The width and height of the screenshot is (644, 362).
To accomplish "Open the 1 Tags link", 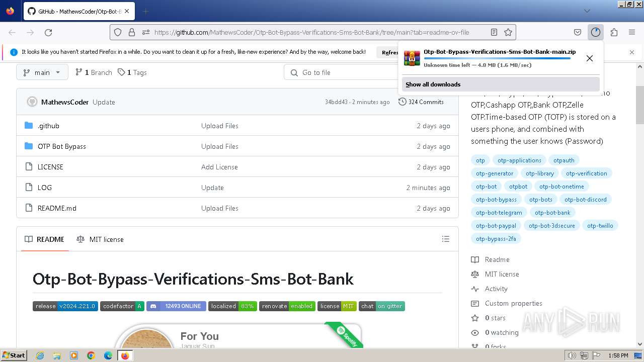I will pos(132,72).
